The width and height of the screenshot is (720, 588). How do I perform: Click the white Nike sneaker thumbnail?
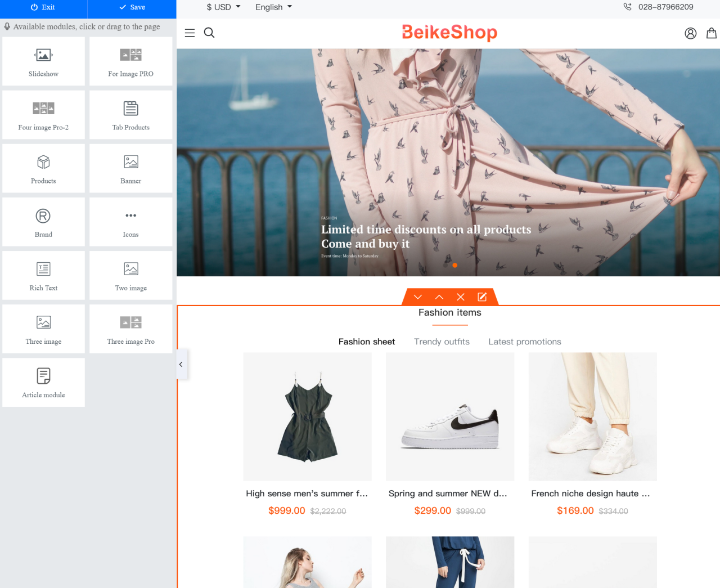click(449, 417)
